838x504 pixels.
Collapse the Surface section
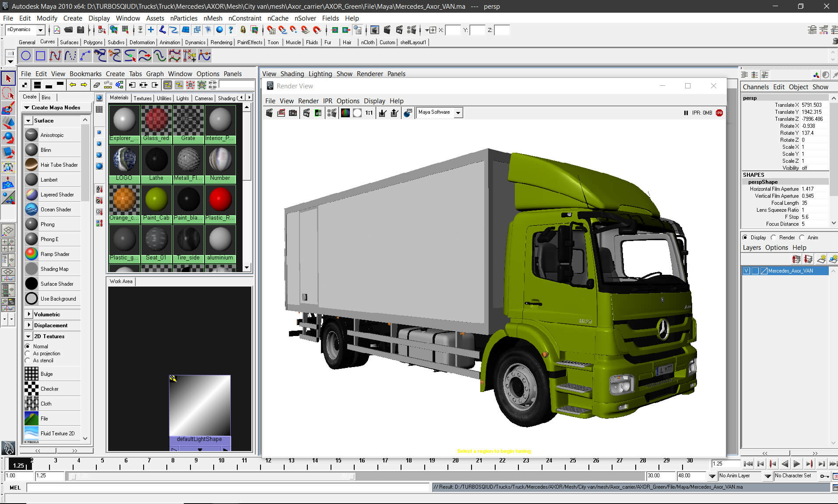coord(28,120)
